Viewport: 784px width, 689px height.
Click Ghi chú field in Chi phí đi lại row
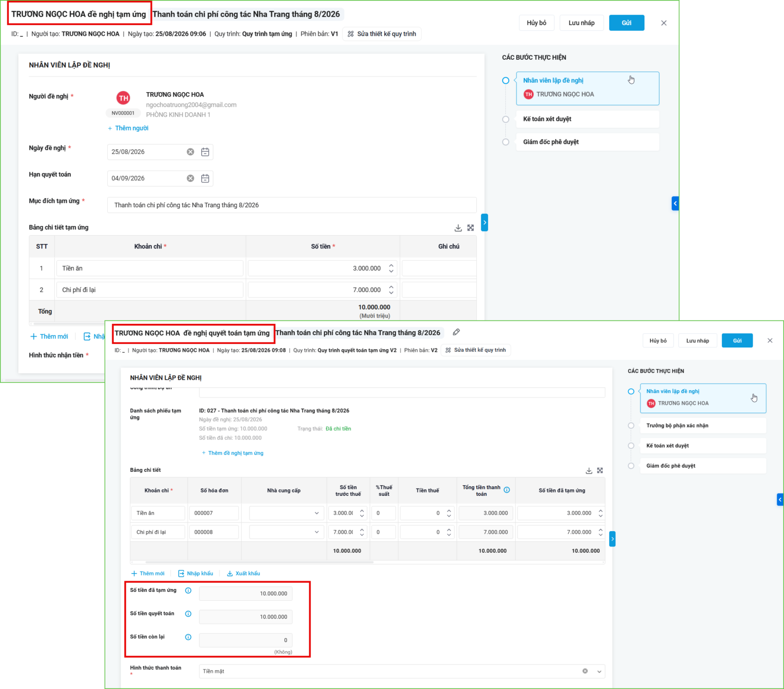[x=439, y=290]
